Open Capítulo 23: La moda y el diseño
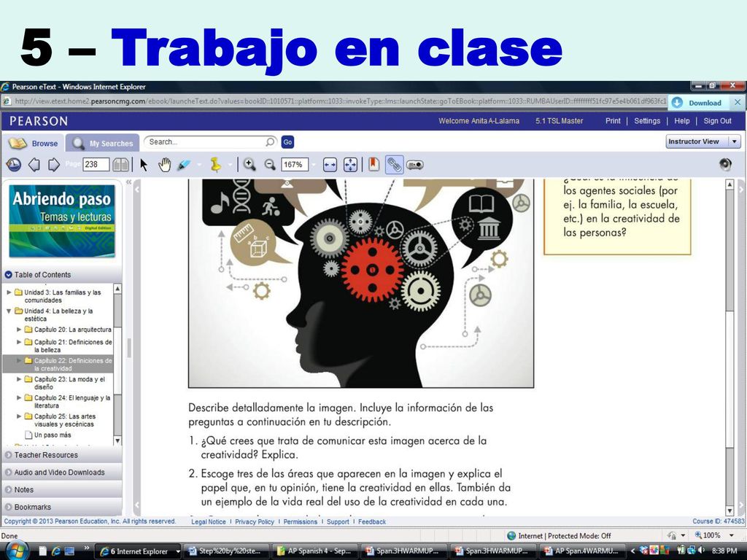The width and height of the screenshot is (747, 560). tap(69, 383)
